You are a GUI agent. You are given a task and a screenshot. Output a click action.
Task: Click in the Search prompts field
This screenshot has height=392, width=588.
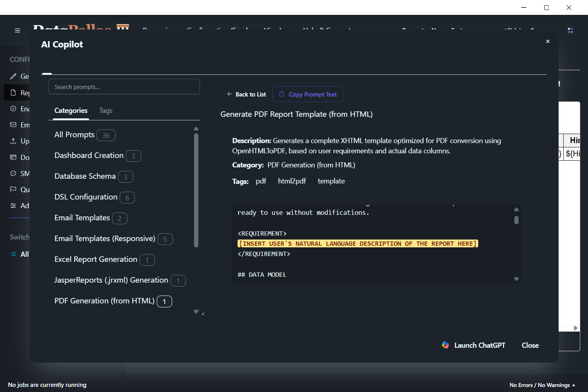tap(124, 87)
